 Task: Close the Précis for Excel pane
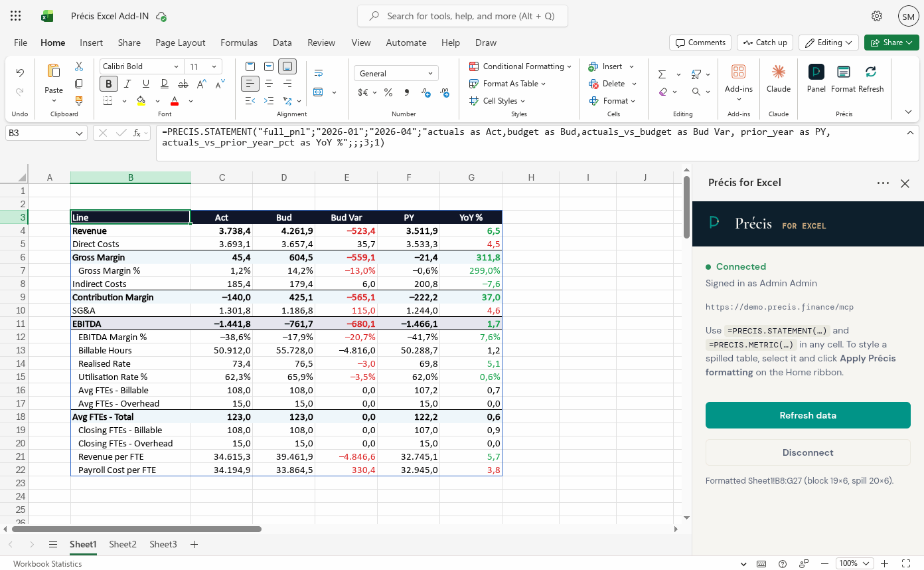[905, 183]
